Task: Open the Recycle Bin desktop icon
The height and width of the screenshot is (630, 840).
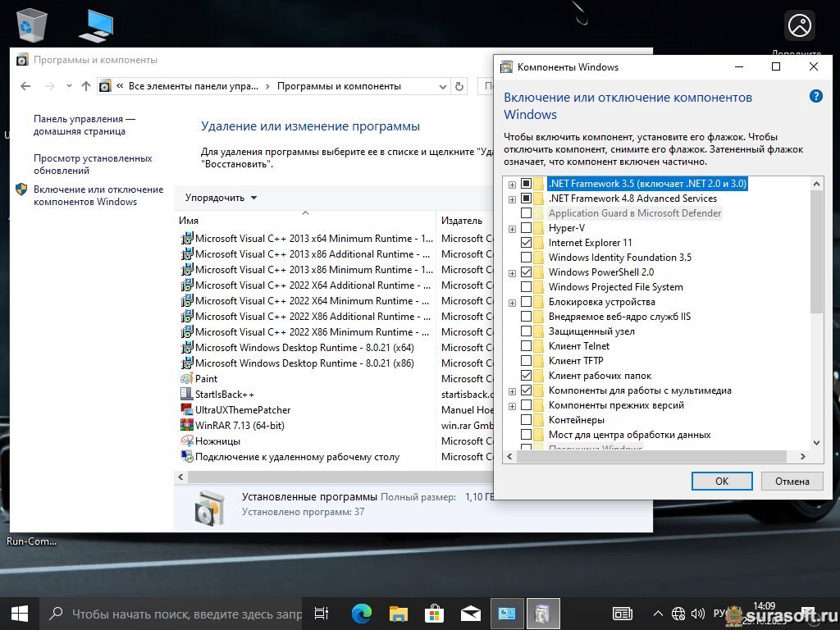Action: point(32,25)
